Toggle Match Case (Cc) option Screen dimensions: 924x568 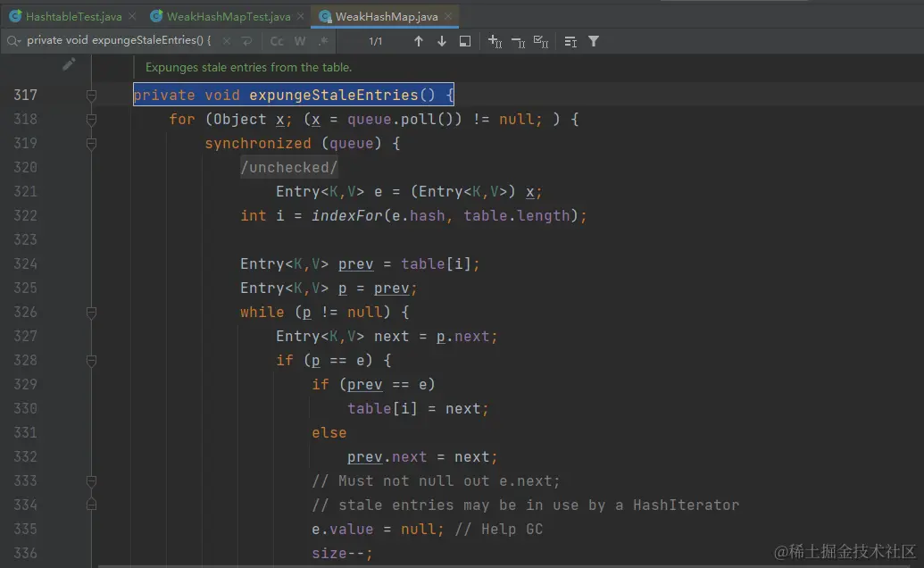coord(277,41)
